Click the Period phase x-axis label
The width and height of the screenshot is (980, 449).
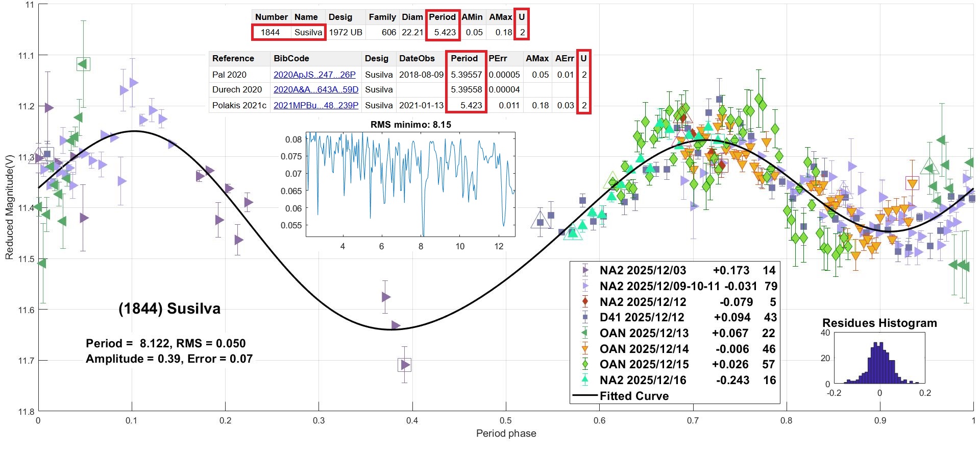(x=506, y=433)
